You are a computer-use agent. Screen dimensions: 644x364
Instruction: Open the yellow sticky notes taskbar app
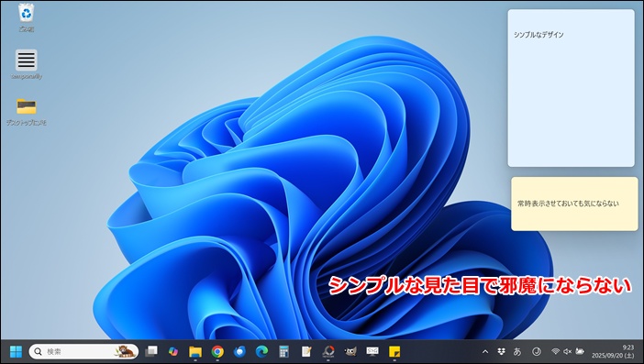click(394, 352)
